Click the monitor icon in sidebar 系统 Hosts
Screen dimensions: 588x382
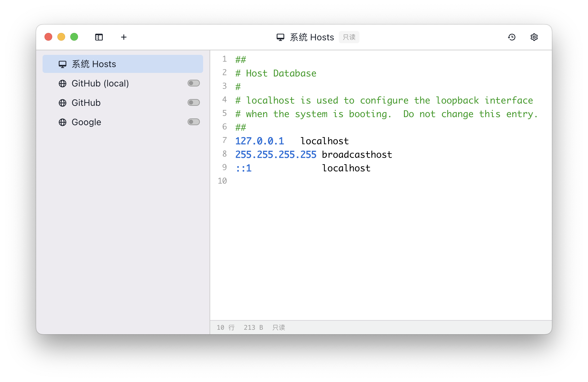tap(63, 64)
